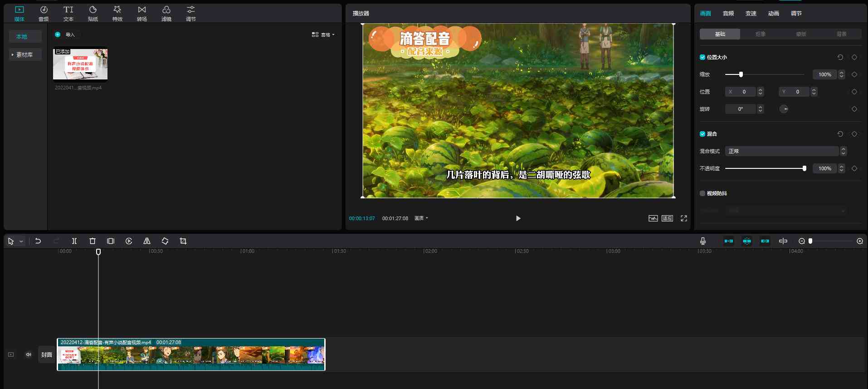Adjust the 缩放 scale slider

[765, 74]
